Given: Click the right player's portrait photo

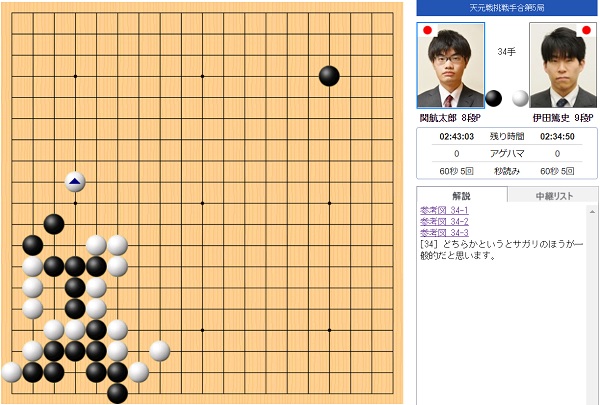Looking at the screenshot, I should point(563,65).
